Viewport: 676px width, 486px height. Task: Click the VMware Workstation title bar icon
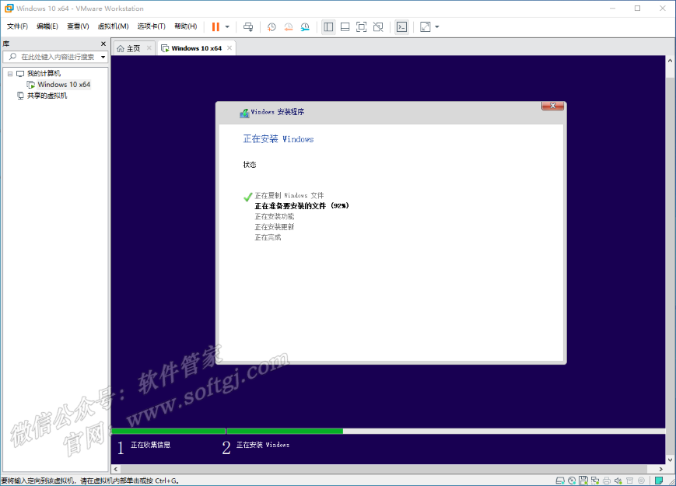pyautogui.click(x=9, y=8)
